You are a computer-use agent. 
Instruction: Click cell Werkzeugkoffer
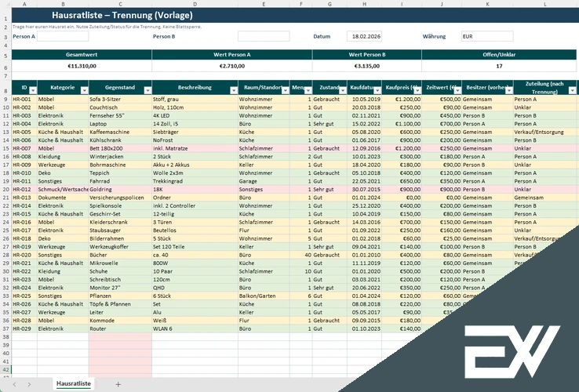120,247
